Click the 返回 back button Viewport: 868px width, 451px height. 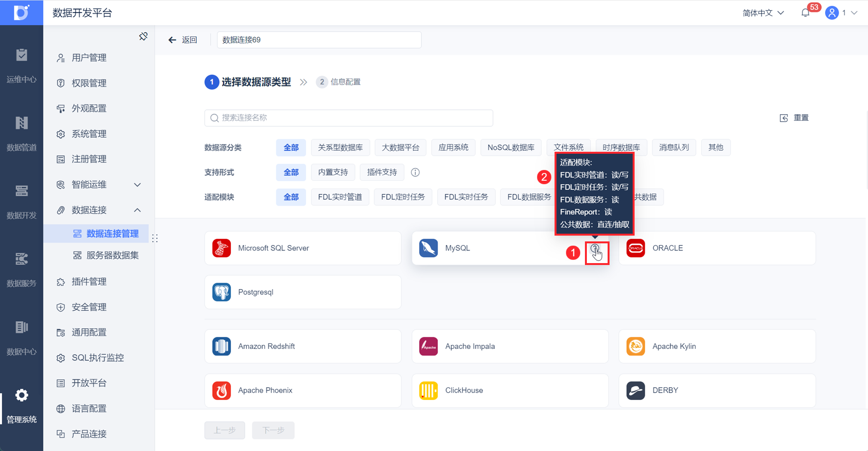click(x=183, y=40)
